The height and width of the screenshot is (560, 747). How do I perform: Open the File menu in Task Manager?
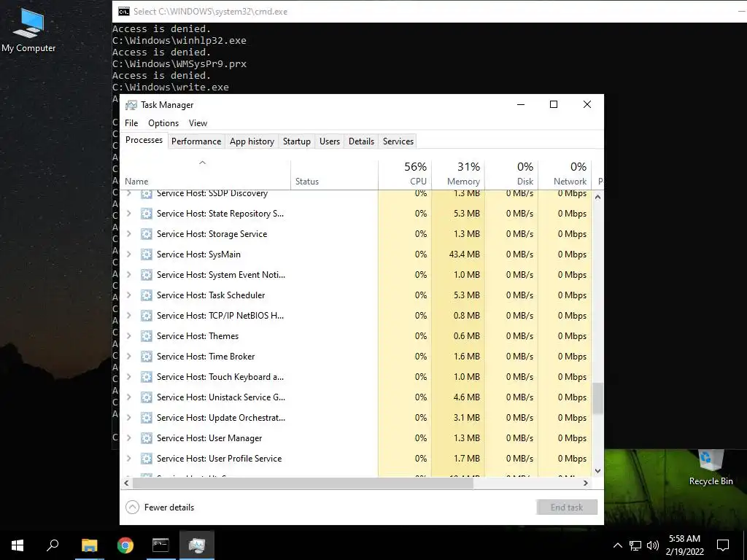[x=131, y=122]
